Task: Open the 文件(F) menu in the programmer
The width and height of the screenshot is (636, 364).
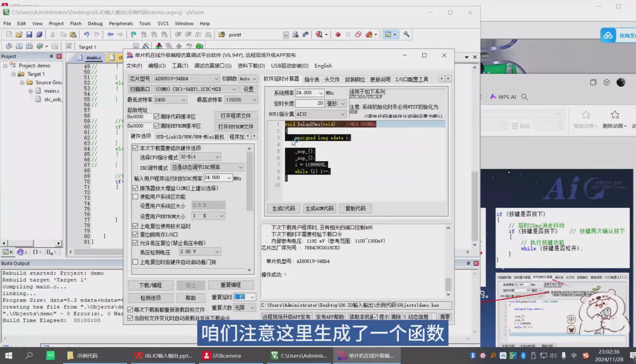Action: (x=134, y=66)
